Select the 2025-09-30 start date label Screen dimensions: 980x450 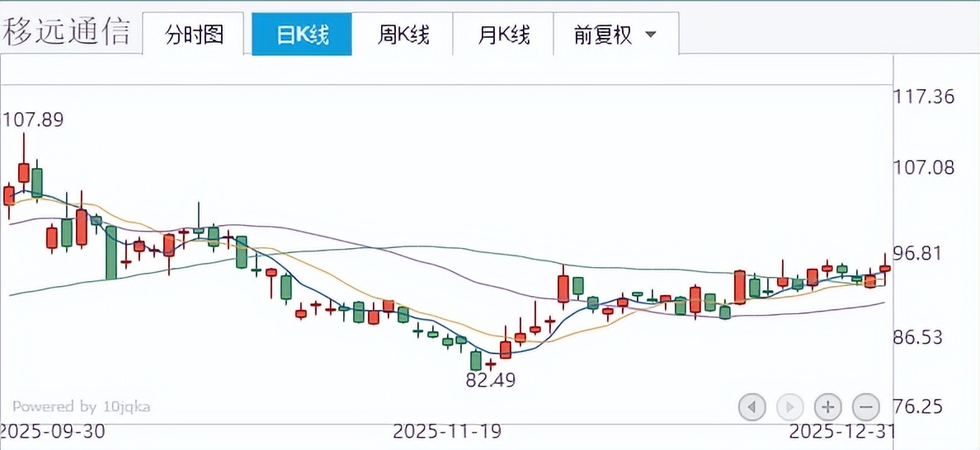pos(53,432)
